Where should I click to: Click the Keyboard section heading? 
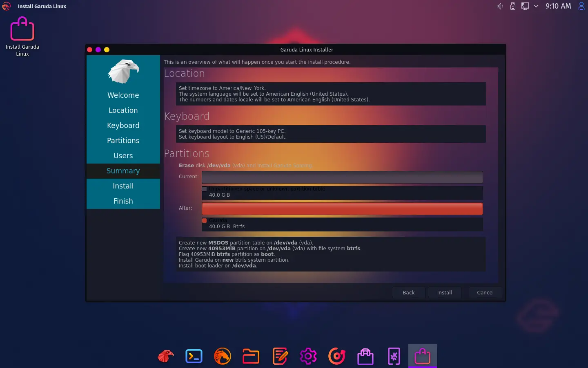pyautogui.click(x=187, y=117)
